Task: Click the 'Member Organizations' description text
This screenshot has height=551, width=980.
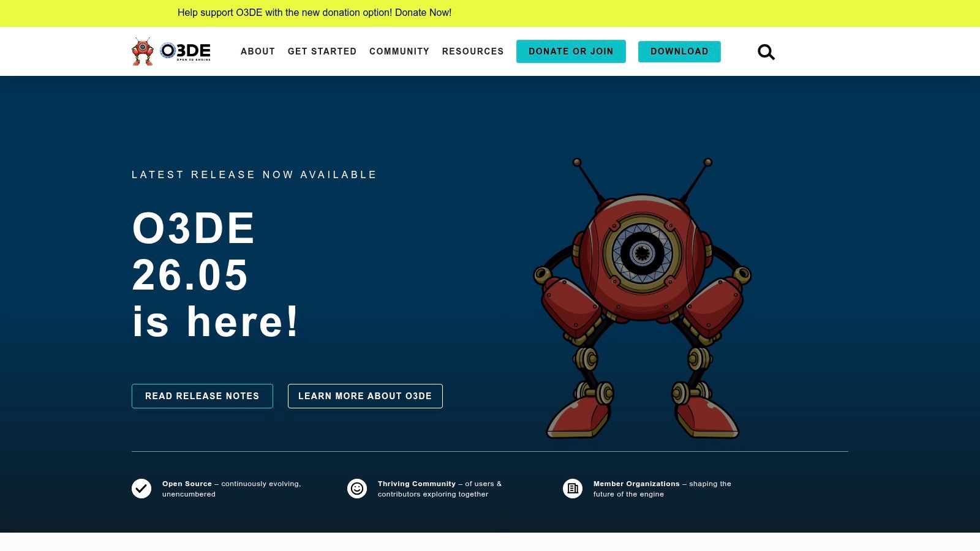Action: coord(662,489)
